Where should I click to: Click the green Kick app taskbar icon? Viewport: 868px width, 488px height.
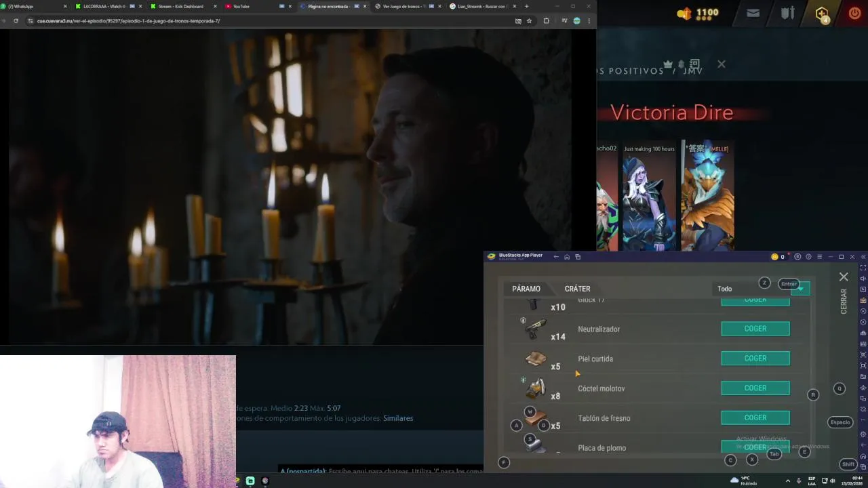pos(250,481)
